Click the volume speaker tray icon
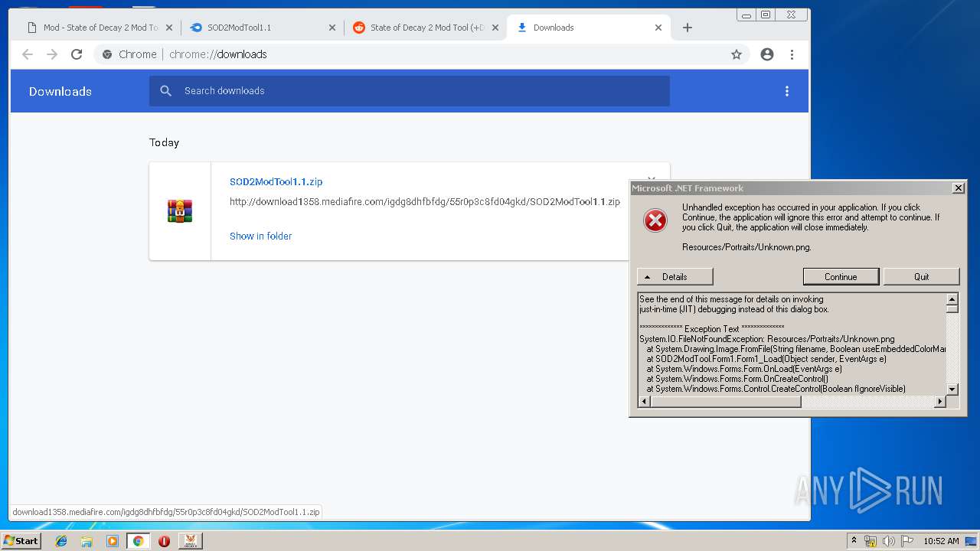Image resolution: width=980 pixels, height=551 pixels. click(x=889, y=541)
